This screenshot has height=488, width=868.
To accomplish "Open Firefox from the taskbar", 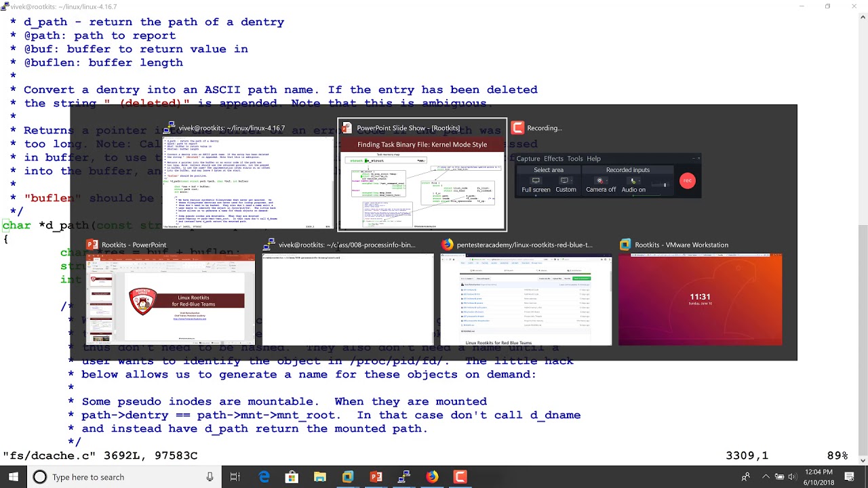I will click(x=432, y=477).
